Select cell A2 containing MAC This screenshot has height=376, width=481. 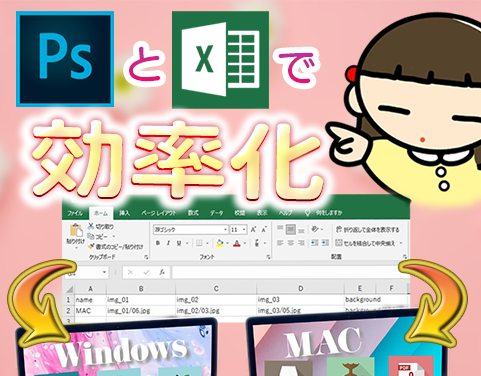click(90, 311)
